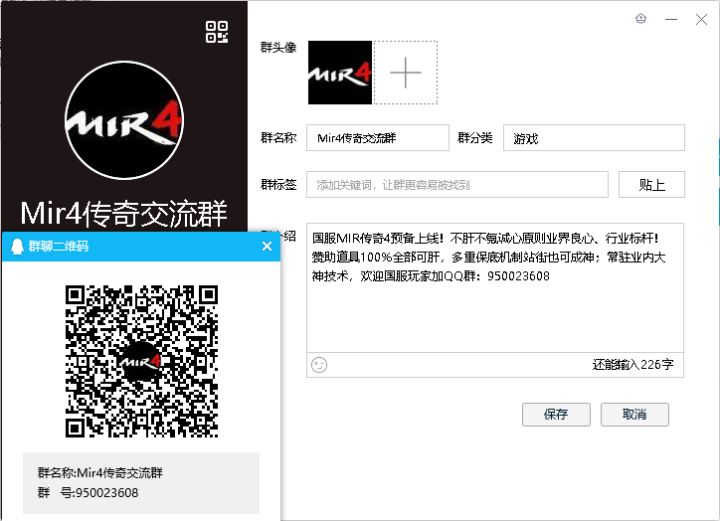
Task: Minimize the group settings window
Action: coord(671,19)
